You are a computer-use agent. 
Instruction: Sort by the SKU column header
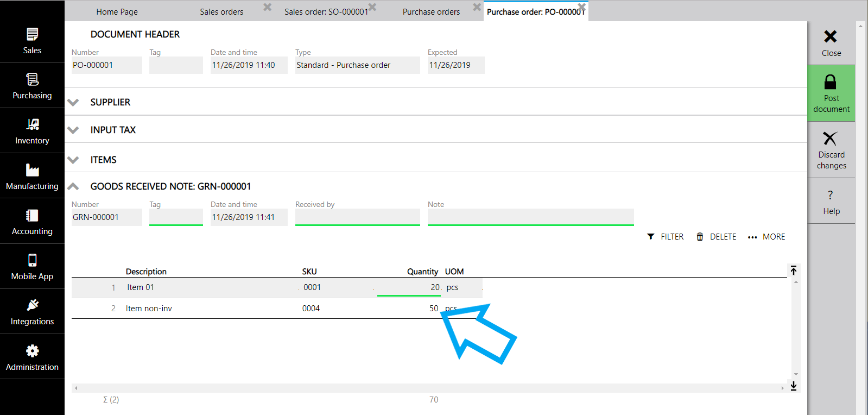pos(309,272)
